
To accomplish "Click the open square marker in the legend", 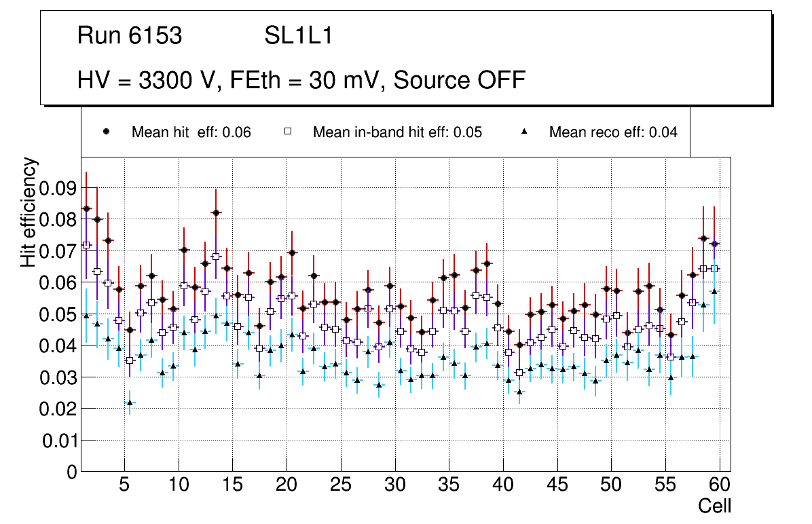I will coord(288,132).
